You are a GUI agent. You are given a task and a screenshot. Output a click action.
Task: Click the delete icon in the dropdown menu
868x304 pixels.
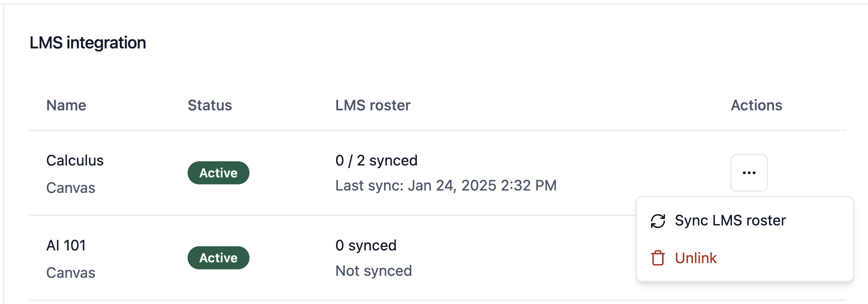(x=657, y=258)
